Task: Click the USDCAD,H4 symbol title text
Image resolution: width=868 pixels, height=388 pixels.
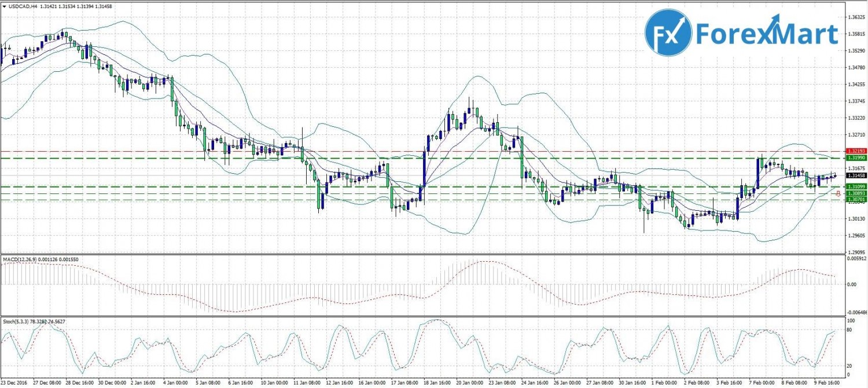Action: pyautogui.click(x=23, y=6)
